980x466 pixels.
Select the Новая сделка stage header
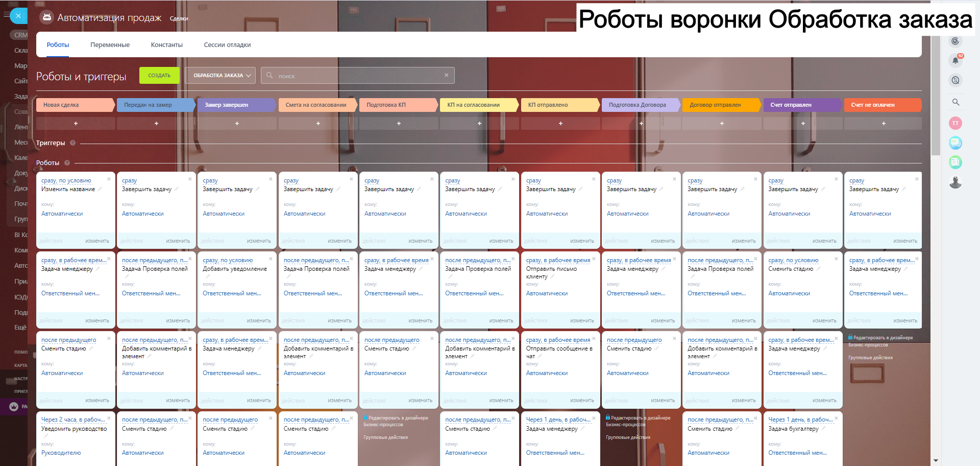click(x=76, y=105)
